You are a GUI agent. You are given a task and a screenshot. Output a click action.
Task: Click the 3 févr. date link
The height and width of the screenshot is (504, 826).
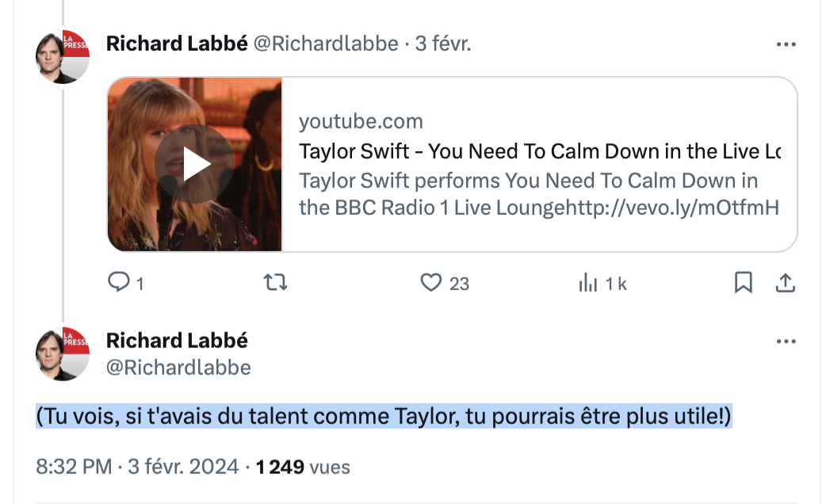tap(443, 44)
